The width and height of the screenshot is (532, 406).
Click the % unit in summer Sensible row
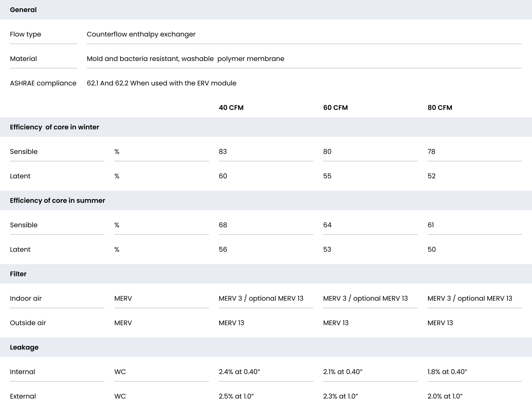pyautogui.click(x=117, y=225)
